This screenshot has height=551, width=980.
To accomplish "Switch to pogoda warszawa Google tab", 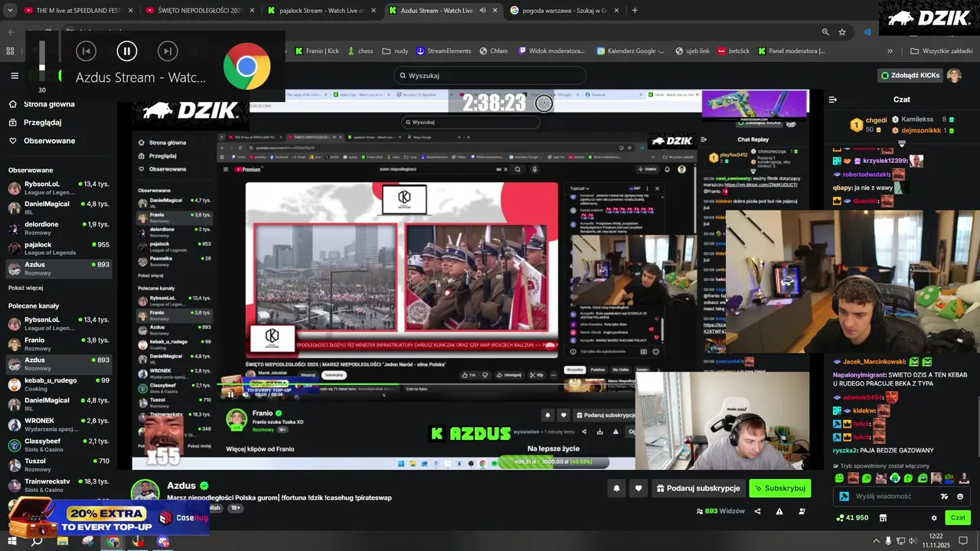I will pos(565,11).
